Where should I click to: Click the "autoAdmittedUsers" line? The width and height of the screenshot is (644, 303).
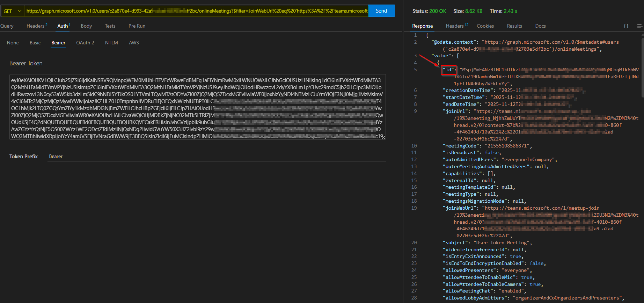click(500, 159)
